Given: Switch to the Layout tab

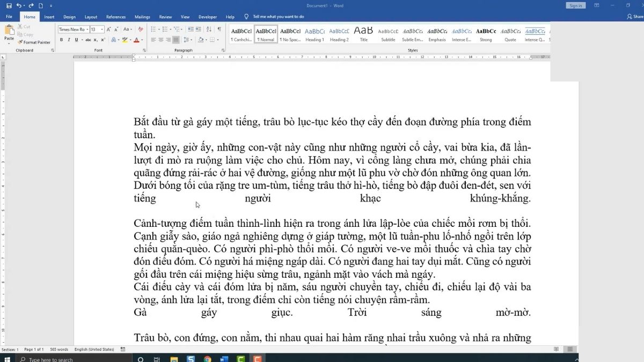Looking at the screenshot, I should pyautogui.click(x=91, y=17).
